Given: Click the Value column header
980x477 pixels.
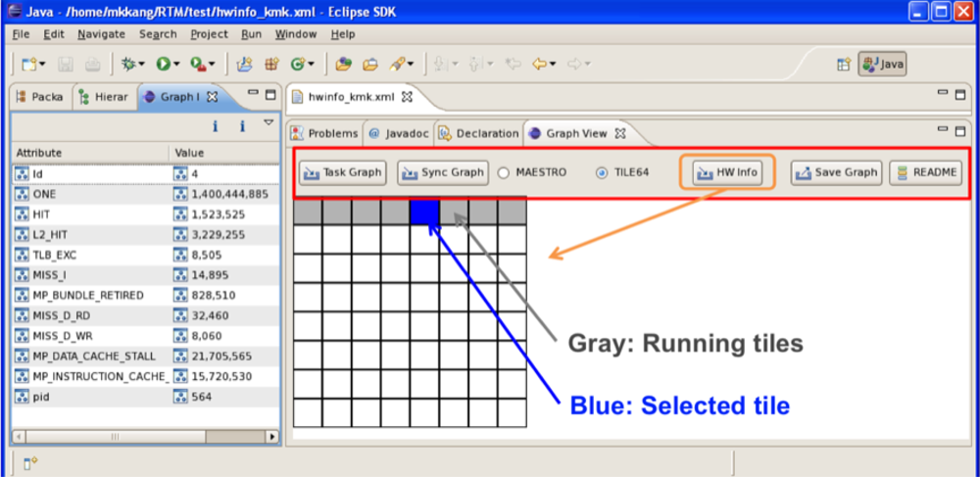Looking at the screenshot, I should pyautogui.click(x=224, y=153).
